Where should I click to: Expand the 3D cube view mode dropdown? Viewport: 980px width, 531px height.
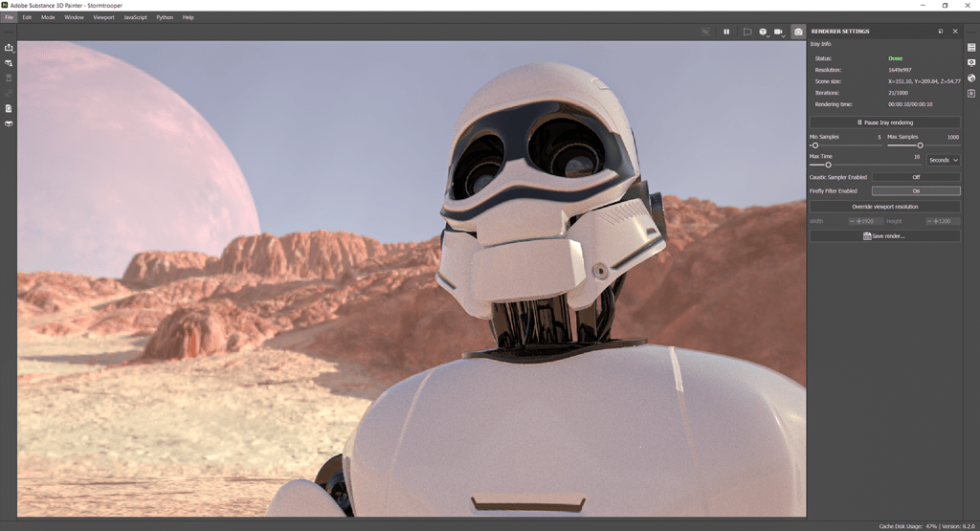764,33
